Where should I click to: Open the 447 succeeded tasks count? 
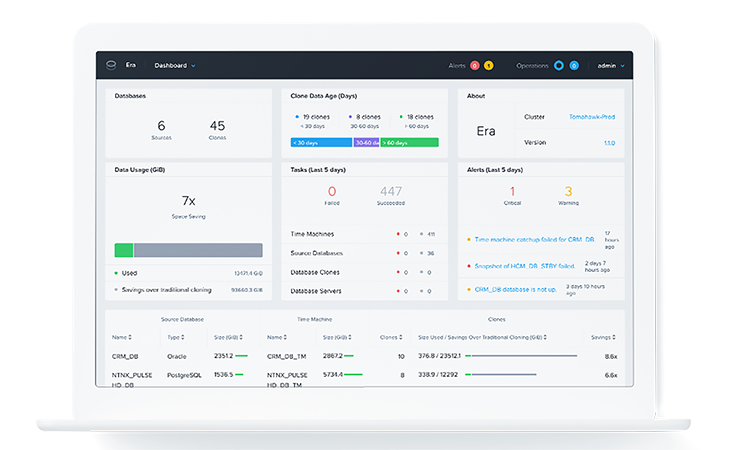coord(391,191)
